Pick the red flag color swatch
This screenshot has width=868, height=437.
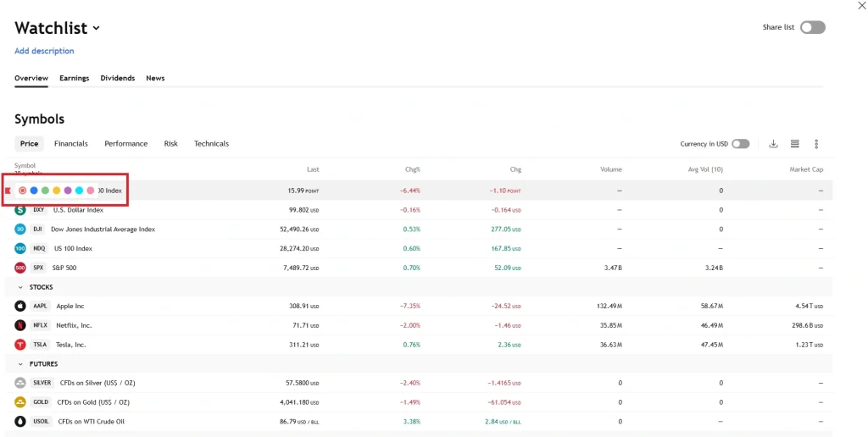pos(23,191)
